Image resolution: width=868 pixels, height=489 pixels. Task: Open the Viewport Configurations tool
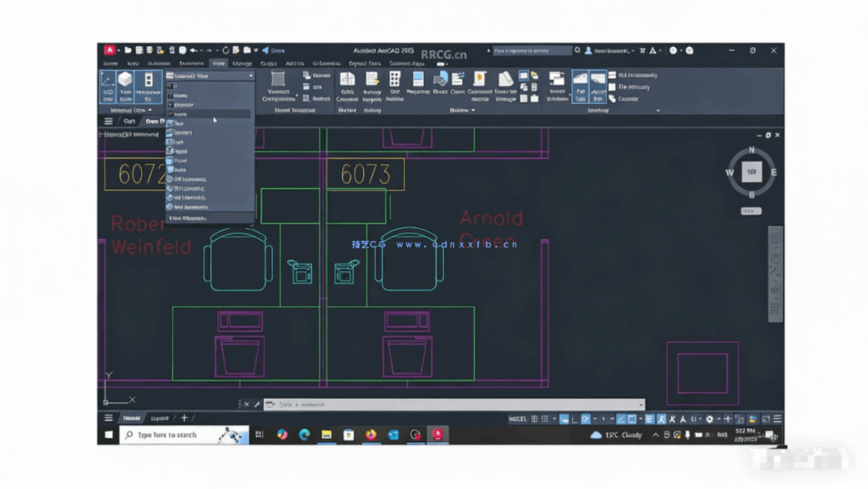[x=277, y=81]
